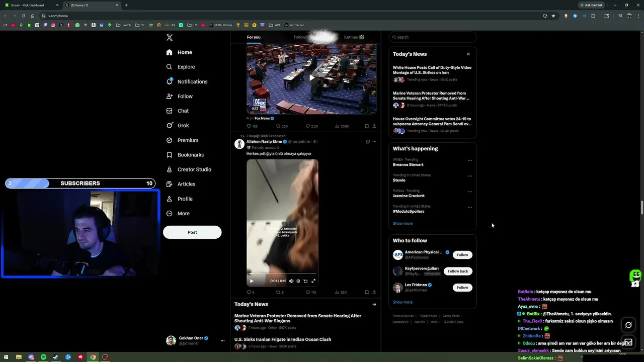
Task: Unmute the Allahım Nasip Etme video
Action: coord(291,281)
